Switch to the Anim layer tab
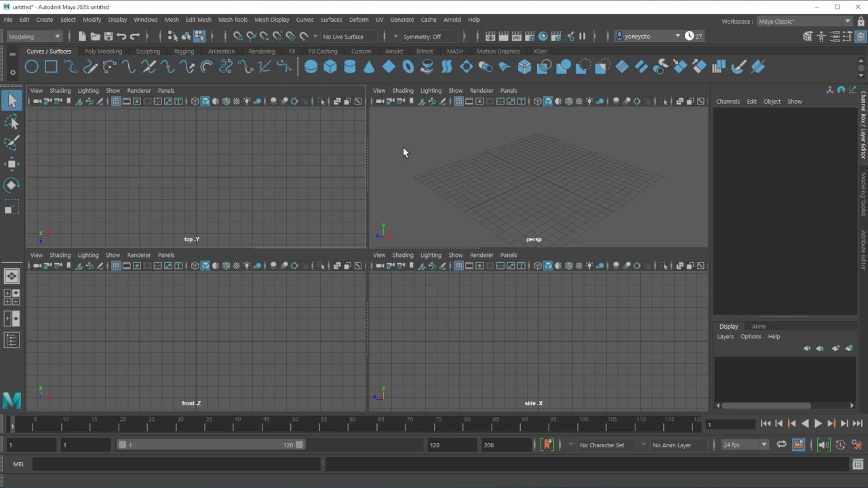 tap(759, 326)
